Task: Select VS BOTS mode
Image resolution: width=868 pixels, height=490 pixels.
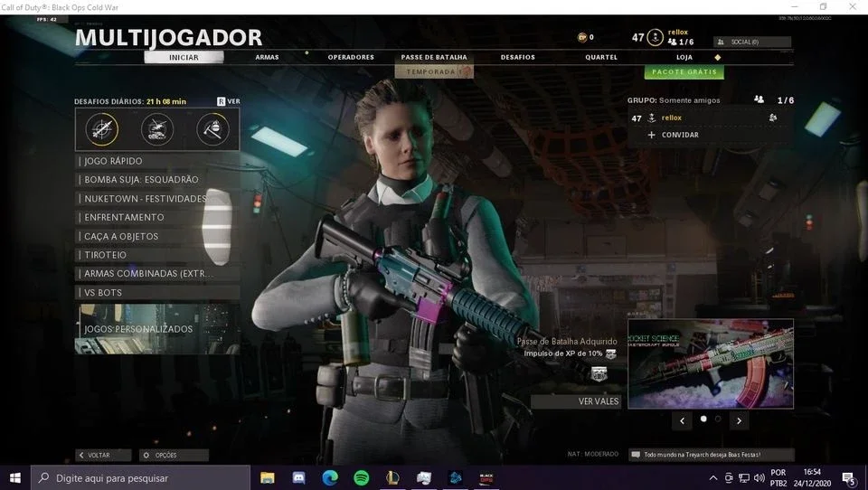Action: coord(157,292)
